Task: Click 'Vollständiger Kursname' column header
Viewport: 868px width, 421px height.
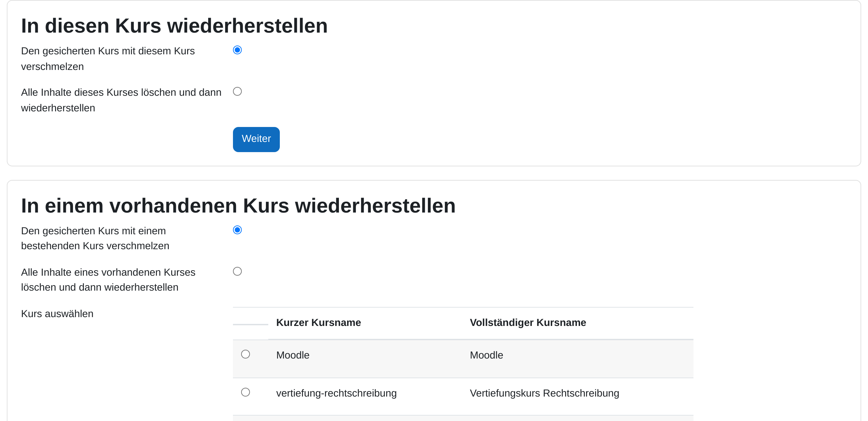Action: pyautogui.click(x=528, y=323)
